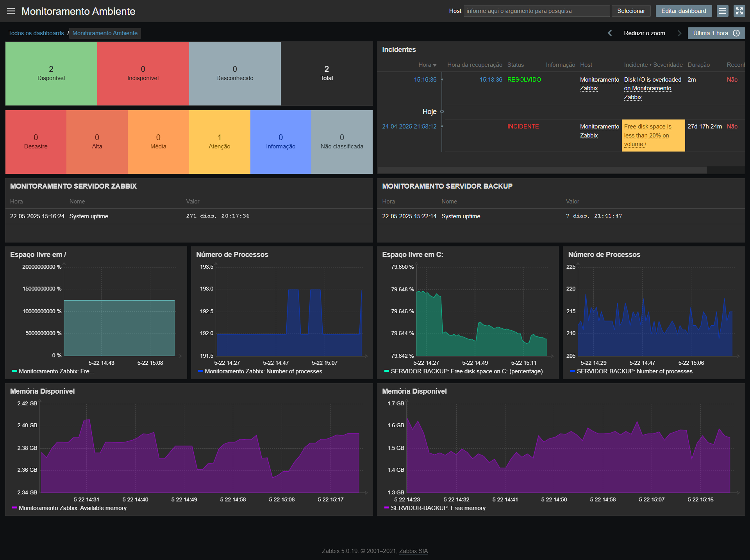
Task: Click legend Monitoramento Zabbix: Number of processes
Action: (263, 371)
